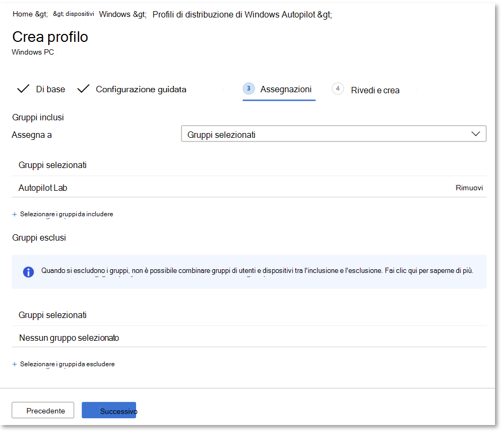Click 'Selezionare i gruppi da escludere' link

tap(67, 364)
